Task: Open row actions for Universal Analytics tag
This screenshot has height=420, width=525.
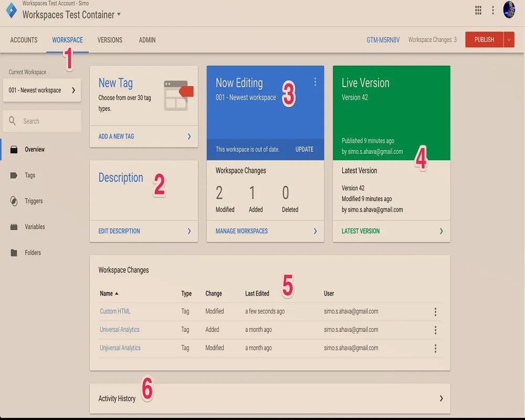Action: (435, 330)
